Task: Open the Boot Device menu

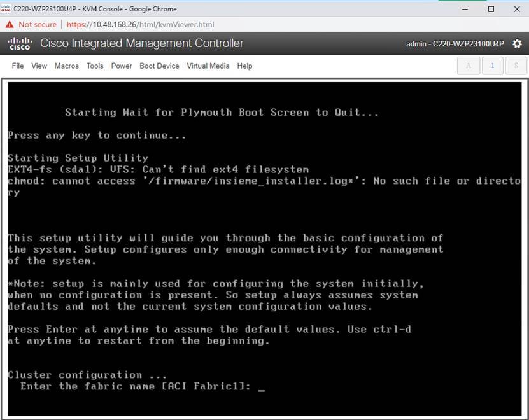Action: tap(159, 66)
